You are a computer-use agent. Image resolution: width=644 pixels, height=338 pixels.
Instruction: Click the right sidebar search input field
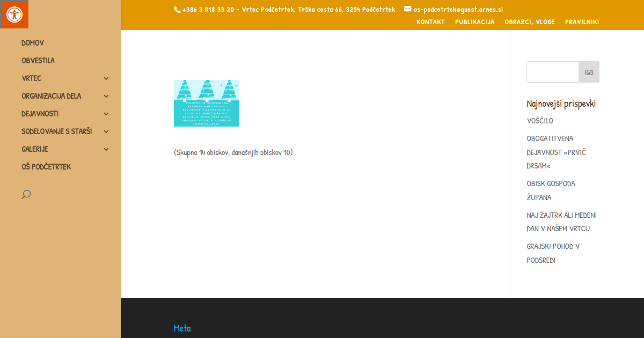pyautogui.click(x=552, y=72)
